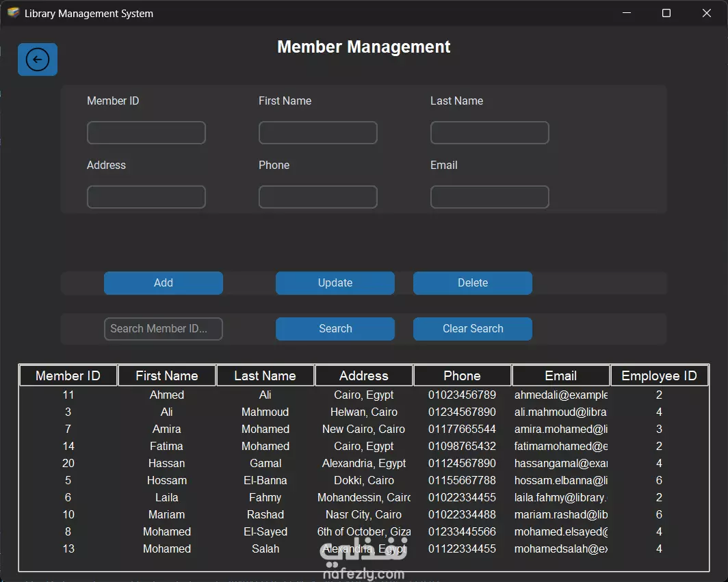The height and width of the screenshot is (582, 728).
Task: Select the cell with last name Mahmoud
Action: tap(265, 412)
